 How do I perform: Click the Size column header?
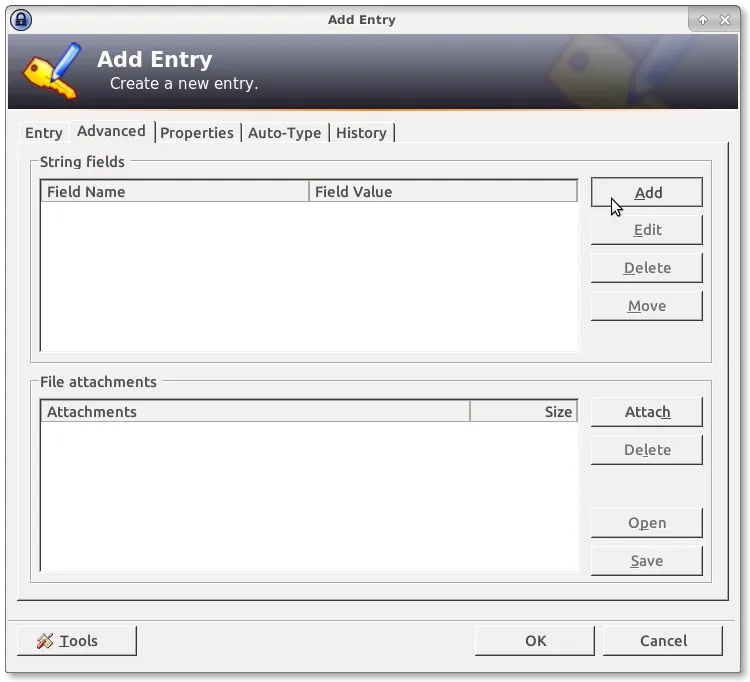point(524,412)
